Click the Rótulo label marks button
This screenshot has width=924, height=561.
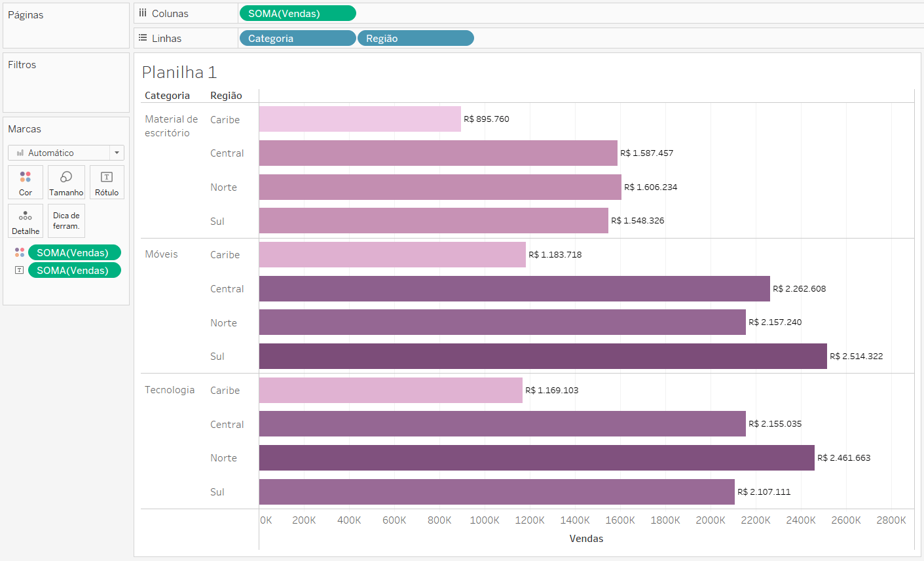[107, 182]
